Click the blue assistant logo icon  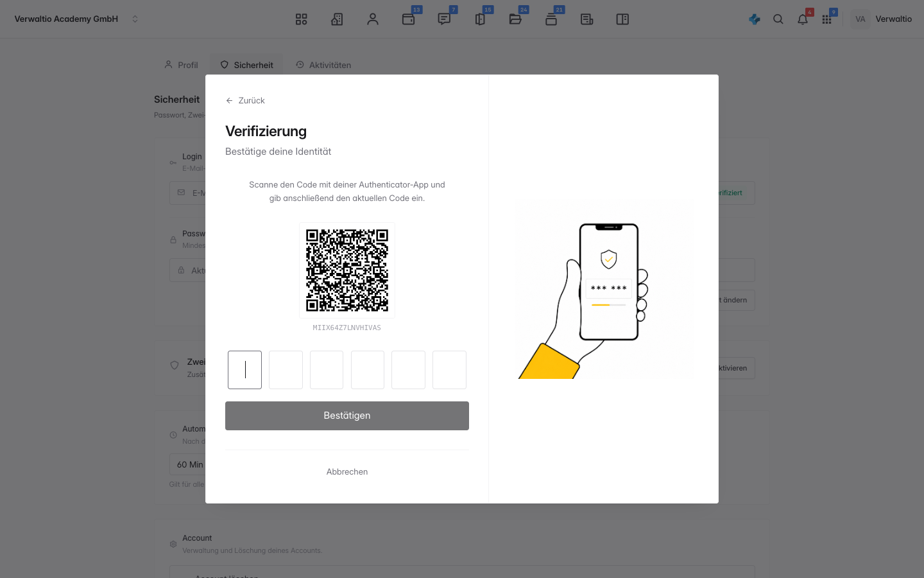point(755,19)
